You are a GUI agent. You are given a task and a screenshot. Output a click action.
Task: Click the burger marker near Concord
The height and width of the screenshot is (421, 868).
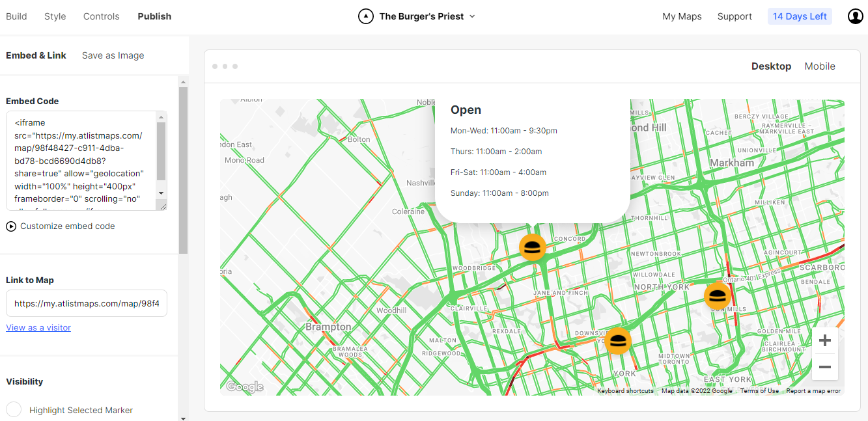click(532, 247)
